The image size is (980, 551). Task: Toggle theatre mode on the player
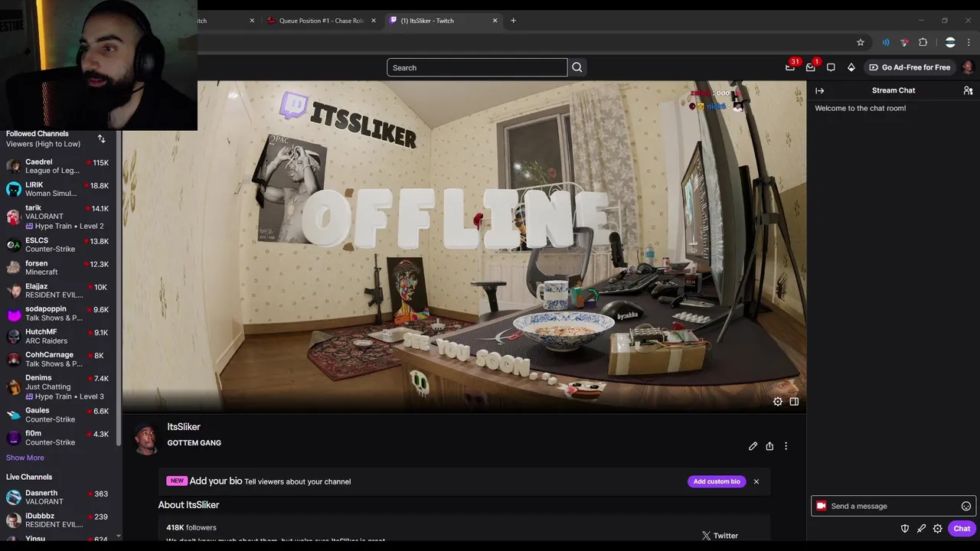(x=794, y=401)
